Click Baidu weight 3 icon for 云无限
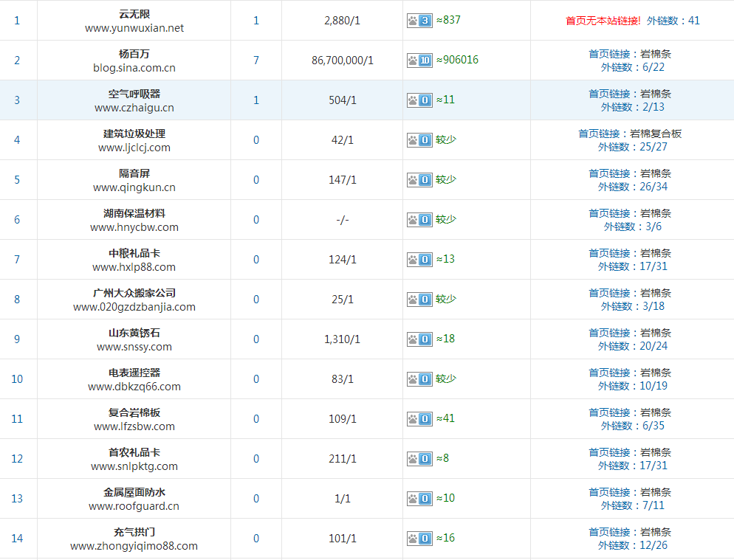 click(419, 21)
